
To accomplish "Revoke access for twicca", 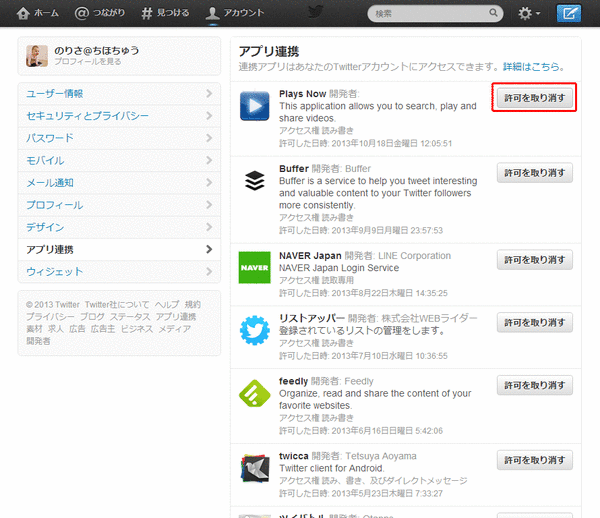I will (535, 460).
